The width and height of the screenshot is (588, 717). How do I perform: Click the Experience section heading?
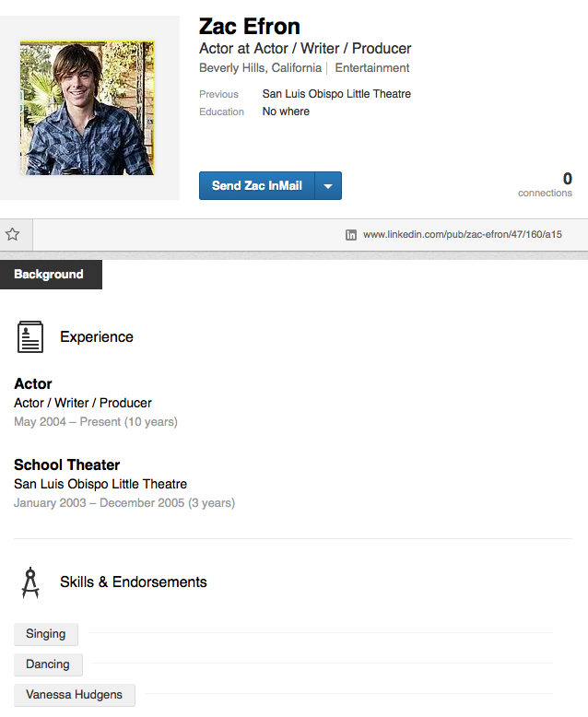click(x=97, y=337)
